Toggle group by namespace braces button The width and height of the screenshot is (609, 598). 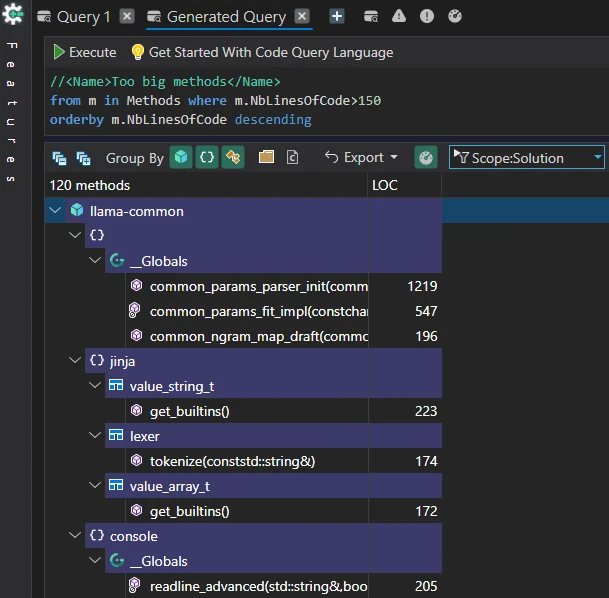(x=207, y=157)
